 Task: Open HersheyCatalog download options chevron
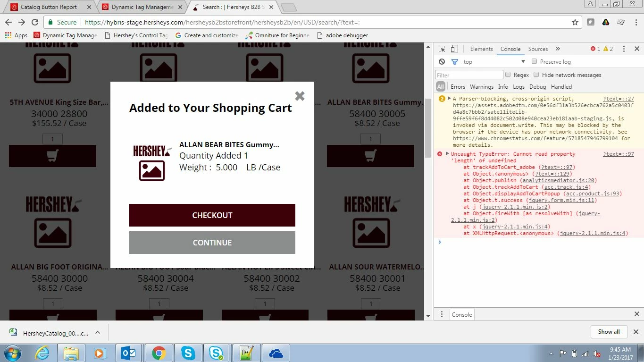click(98, 332)
